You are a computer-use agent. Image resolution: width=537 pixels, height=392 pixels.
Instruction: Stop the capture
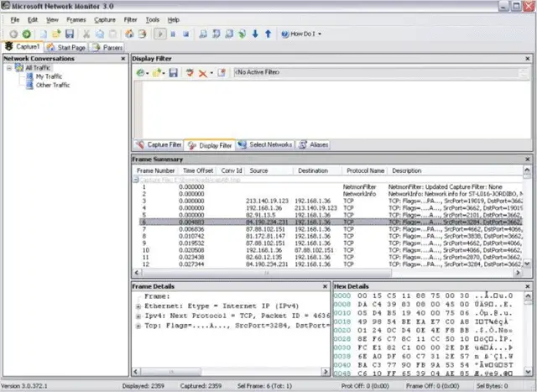point(186,34)
